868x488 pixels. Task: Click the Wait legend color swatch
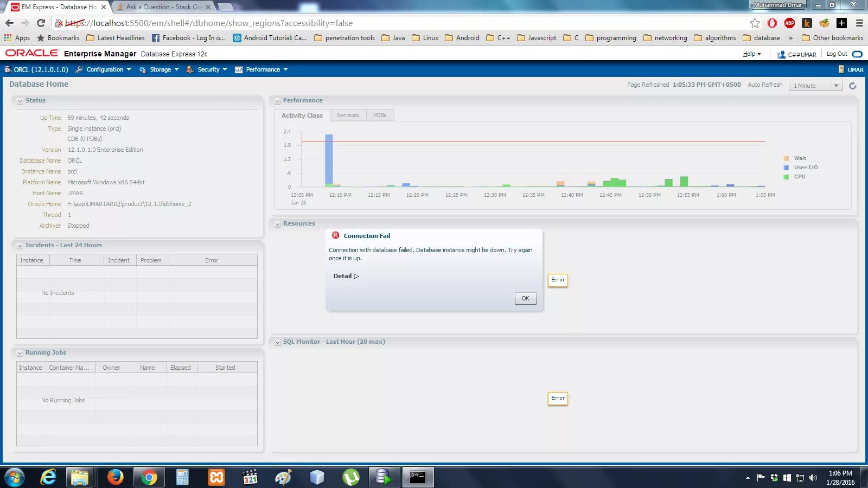coord(786,158)
